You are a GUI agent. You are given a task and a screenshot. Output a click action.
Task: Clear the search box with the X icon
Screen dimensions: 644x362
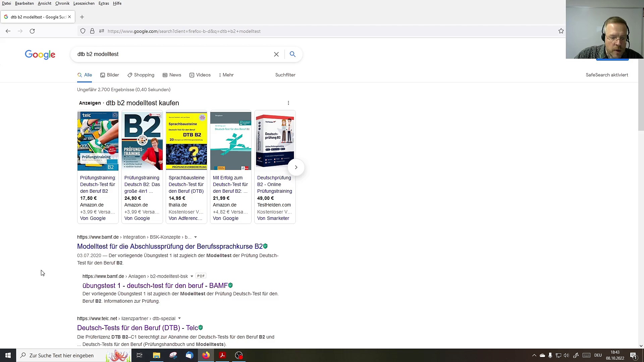pyautogui.click(x=276, y=54)
